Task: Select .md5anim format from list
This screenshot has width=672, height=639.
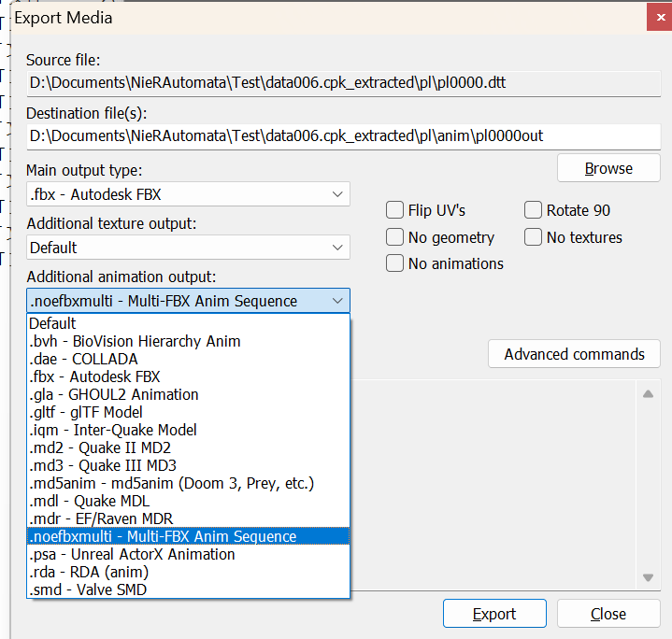Action: pos(171,483)
